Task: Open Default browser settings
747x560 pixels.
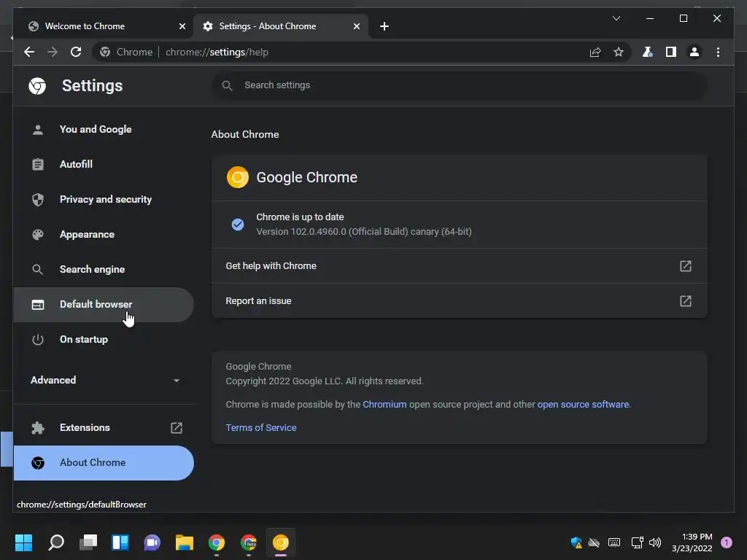Action: tap(104, 304)
